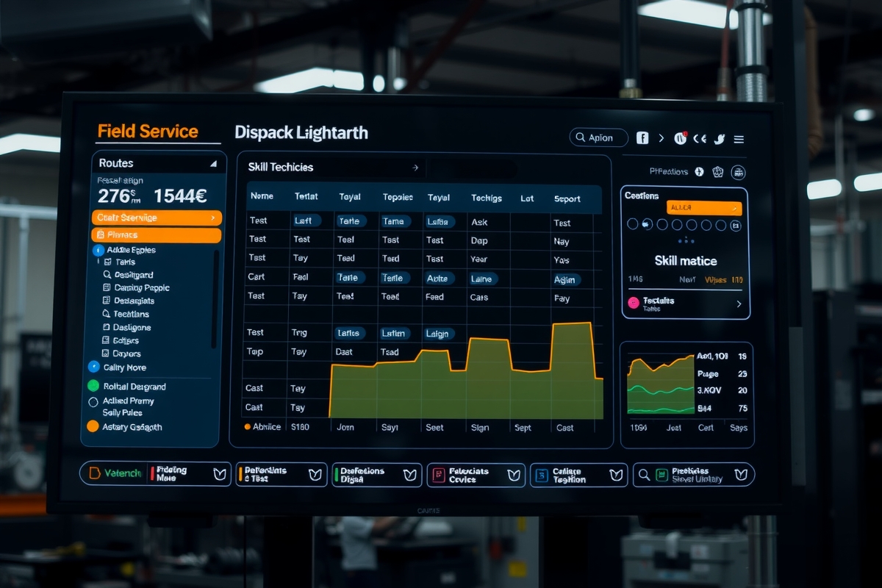
Task: Click the chevron after the F icon in top bar
Action: tap(661, 138)
